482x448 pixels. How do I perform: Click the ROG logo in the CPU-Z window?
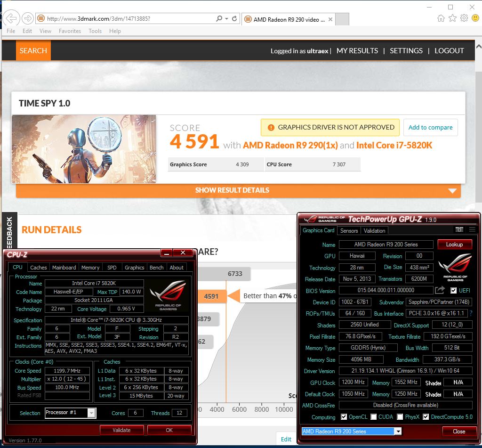pos(168,295)
